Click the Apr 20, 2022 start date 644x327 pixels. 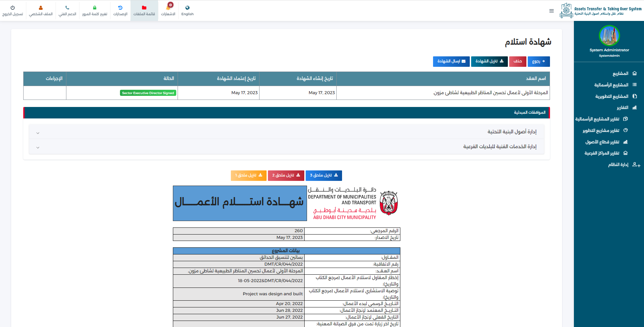pos(289,304)
